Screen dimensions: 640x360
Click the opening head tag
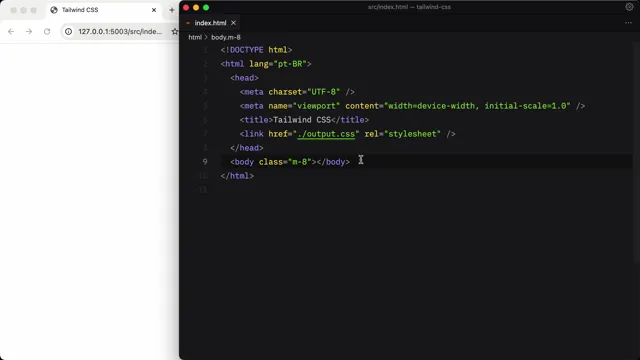244,78
